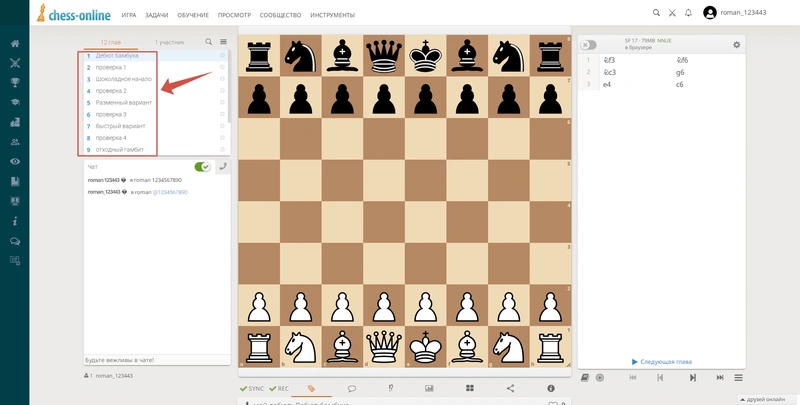
Task: Click the opening book icon below the moves panel
Action: [585, 377]
